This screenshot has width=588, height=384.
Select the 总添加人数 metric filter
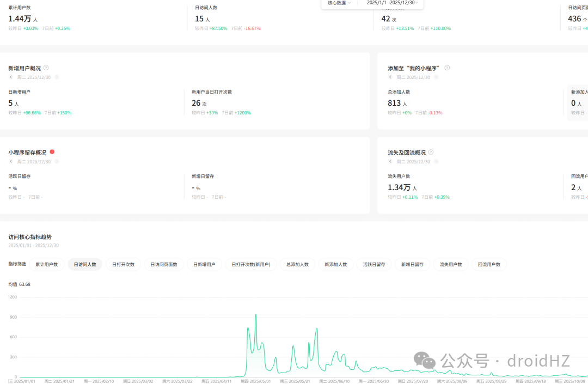click(298, 264)
